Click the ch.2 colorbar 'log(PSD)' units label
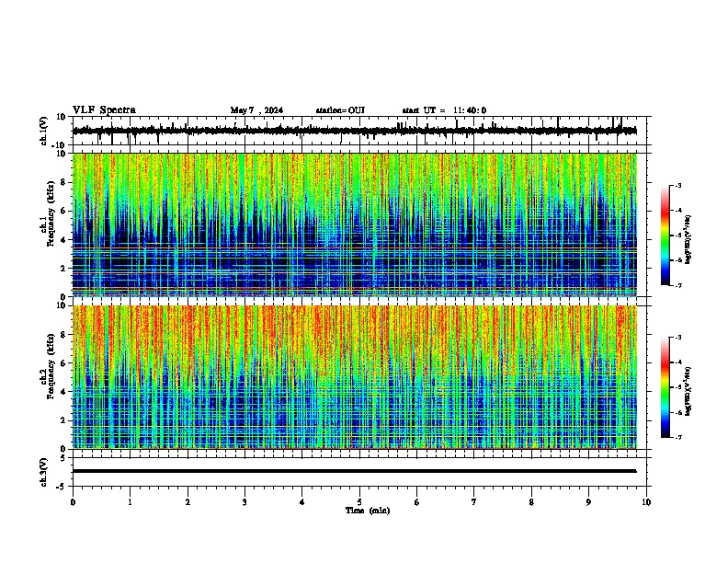 [x=688, y=391]
